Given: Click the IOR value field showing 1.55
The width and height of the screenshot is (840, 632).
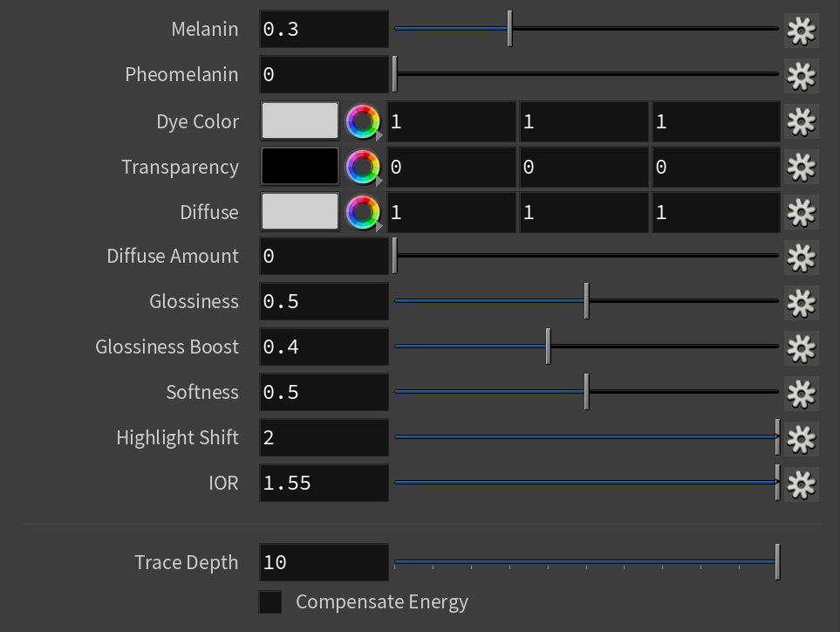Looking at the screenshot, I should click(x=324, y=483).
